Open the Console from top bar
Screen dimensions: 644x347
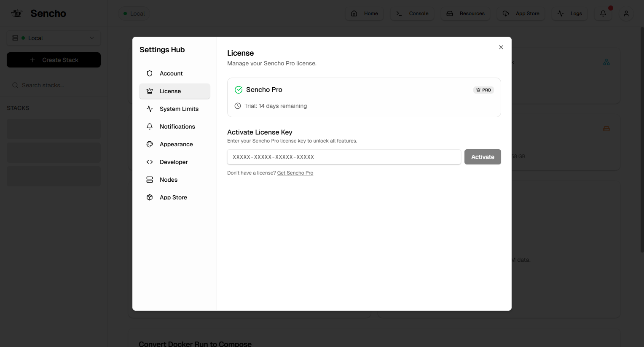(x=412, y=13)
